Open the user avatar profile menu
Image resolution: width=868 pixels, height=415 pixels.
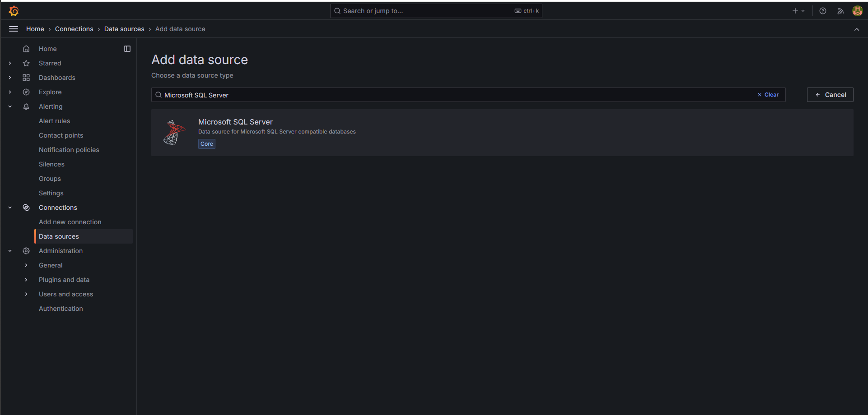click(x=857, y=11)
